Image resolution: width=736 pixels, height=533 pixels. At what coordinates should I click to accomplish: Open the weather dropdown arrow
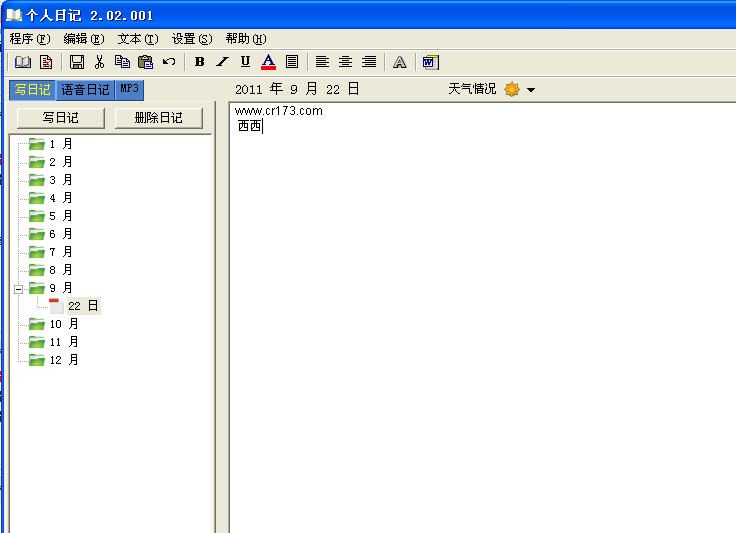[531, 90]
